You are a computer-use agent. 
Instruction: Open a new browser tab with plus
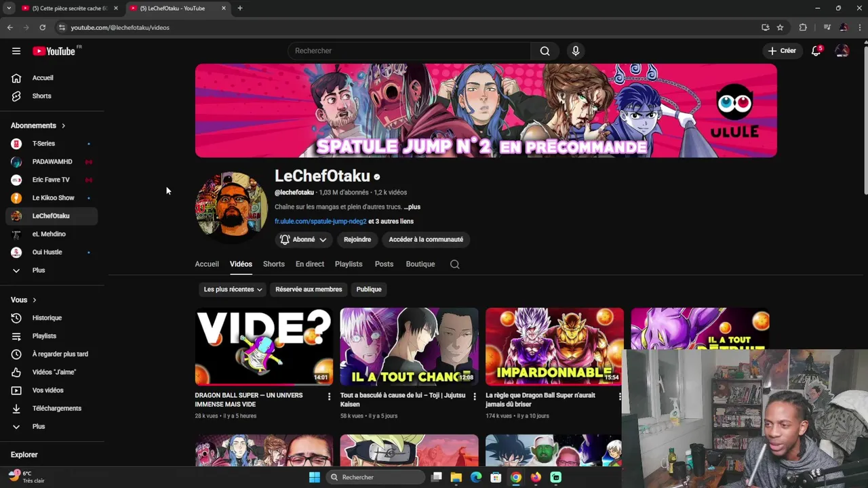[240, 8]
